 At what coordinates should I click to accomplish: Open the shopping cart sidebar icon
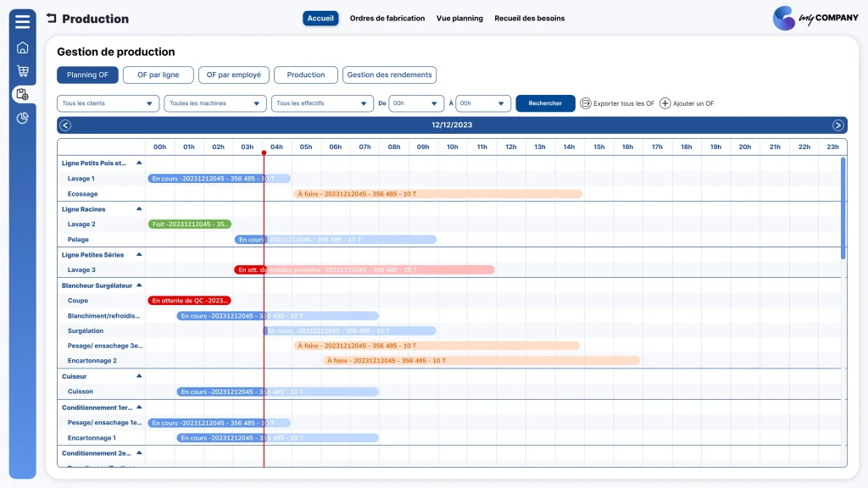click(22, 71)
